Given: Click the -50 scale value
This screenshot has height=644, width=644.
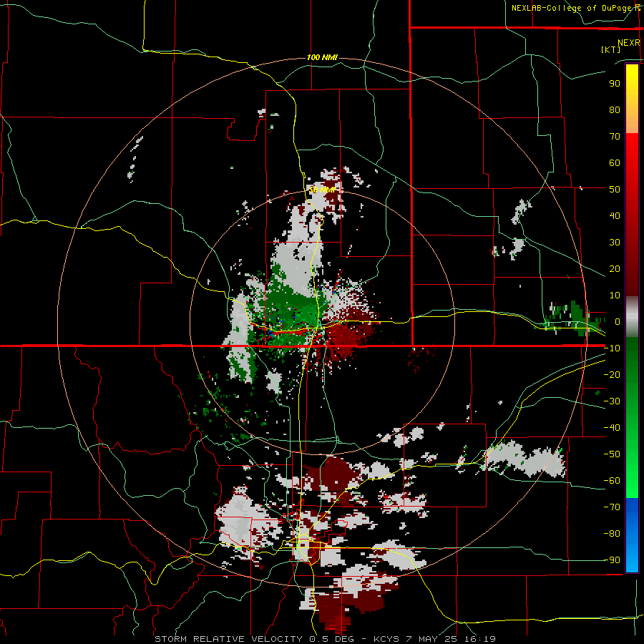Looking at the screenshot, I should pos(612,454).
